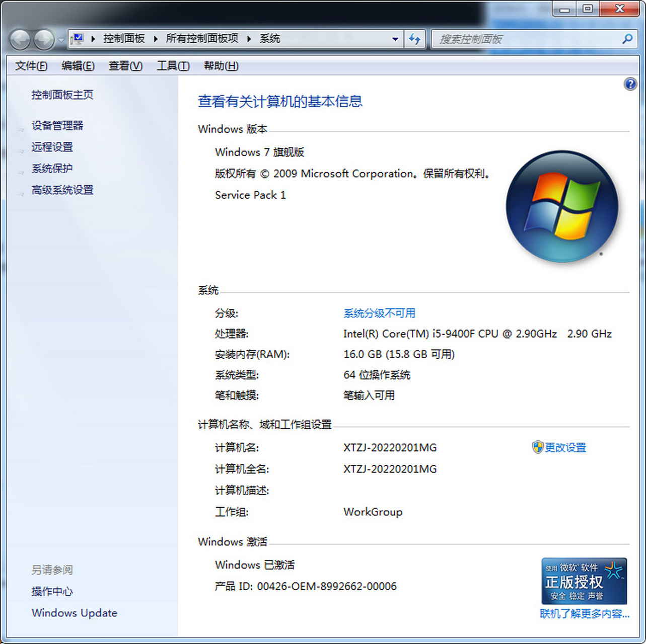Go back with the Back arrow button
646x644 pixels.
[x=20, y=39]
